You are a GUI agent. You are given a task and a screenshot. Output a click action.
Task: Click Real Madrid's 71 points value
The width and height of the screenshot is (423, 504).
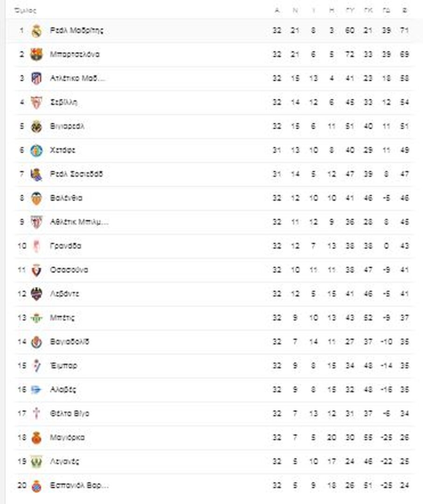tap(404, 30)
